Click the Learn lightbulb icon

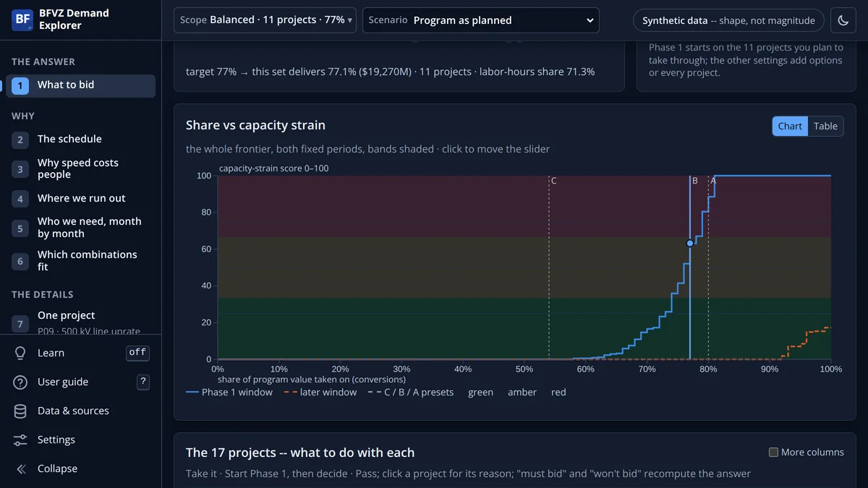tap(20, 353)
